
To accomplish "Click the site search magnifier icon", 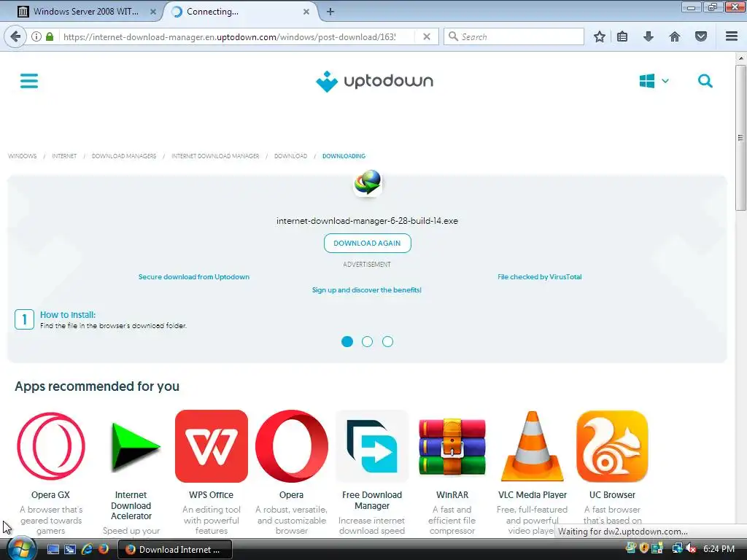I will pyautogui.click(x=705, y=81).
